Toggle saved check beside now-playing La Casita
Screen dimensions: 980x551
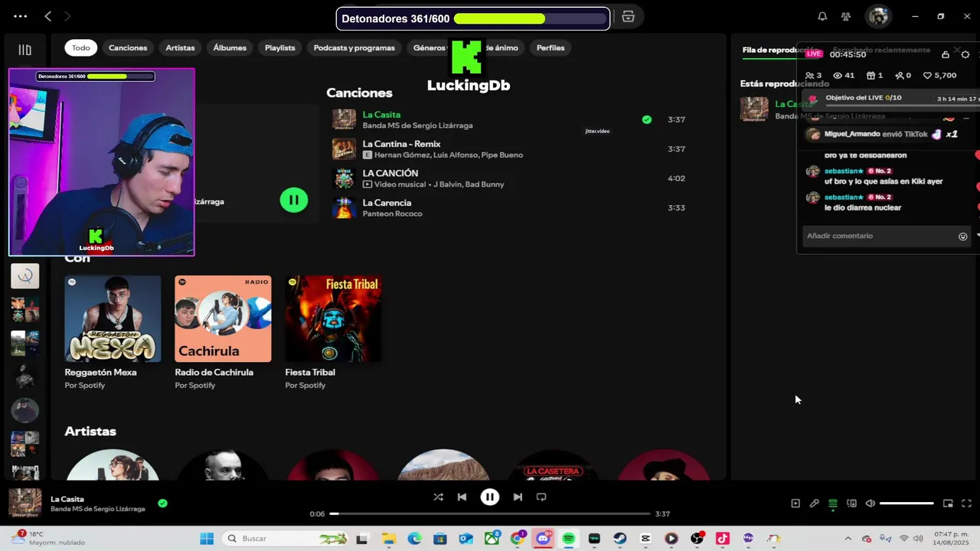point(162,504)
